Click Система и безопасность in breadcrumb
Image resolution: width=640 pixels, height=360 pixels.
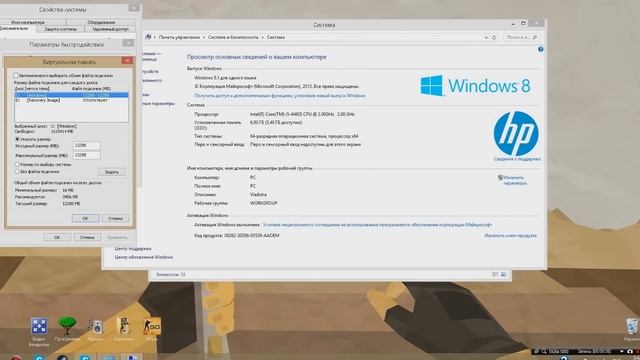tap(233, 37)
